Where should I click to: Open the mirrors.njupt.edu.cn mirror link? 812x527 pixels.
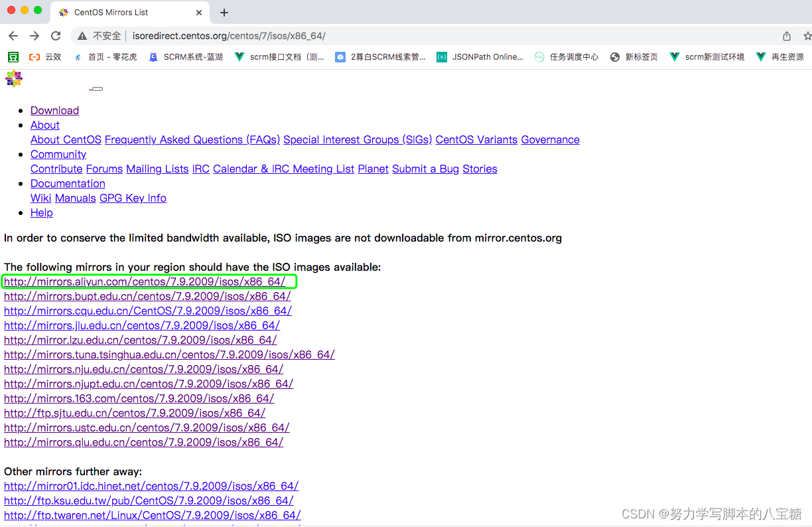[149, 384]
